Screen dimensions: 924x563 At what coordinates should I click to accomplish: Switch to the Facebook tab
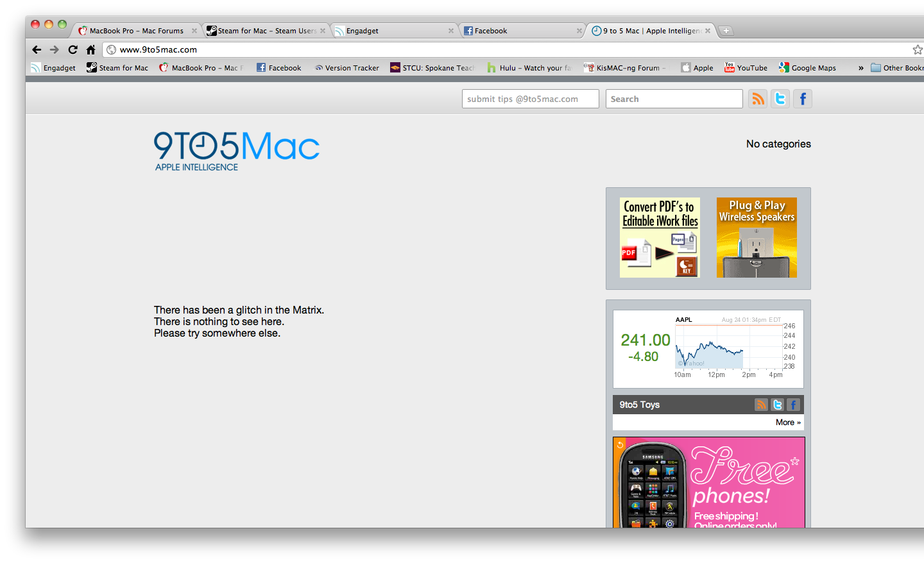[x=523, y=31]
